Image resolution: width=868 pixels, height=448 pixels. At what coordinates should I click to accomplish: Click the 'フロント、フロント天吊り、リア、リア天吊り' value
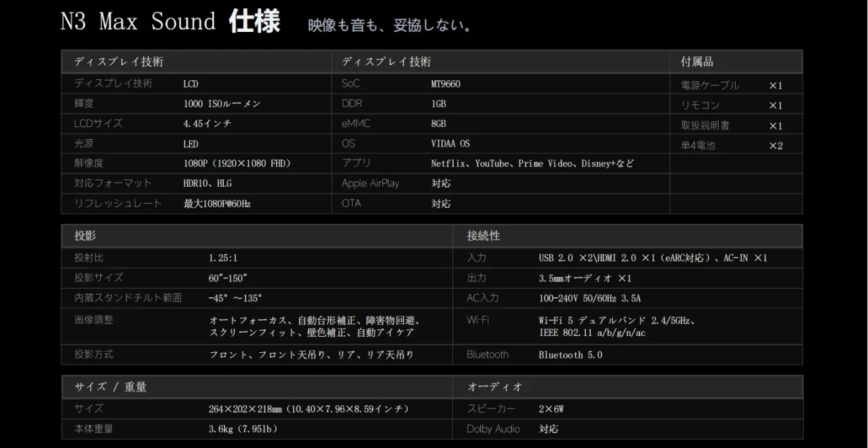[311, 354]
